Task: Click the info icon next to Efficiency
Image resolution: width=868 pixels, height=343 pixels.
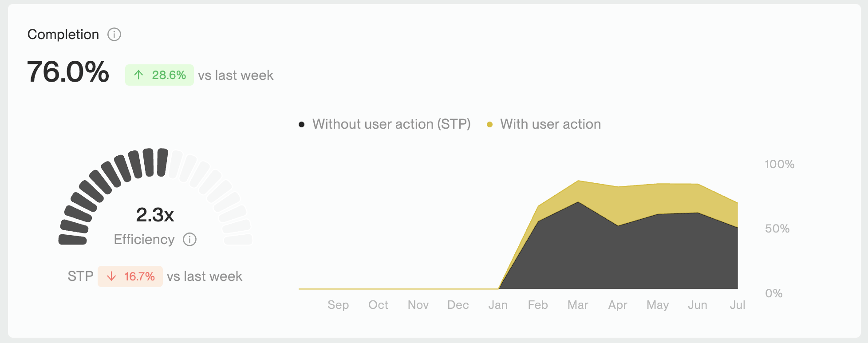Action: [x=190, y=240]
